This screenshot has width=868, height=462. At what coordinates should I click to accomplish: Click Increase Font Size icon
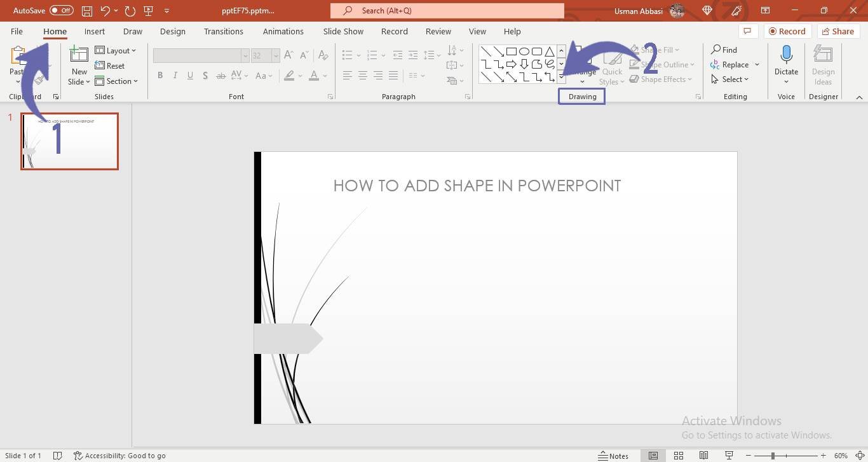click(x=288, y=56)
